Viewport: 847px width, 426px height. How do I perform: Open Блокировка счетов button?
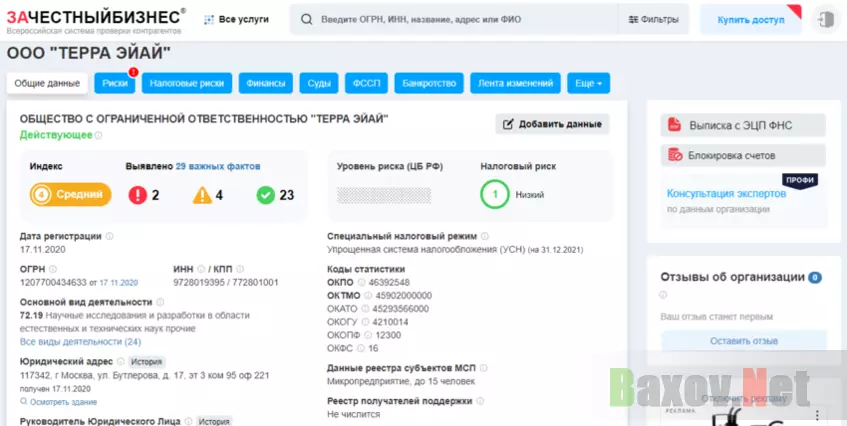(x=743, y=155)
